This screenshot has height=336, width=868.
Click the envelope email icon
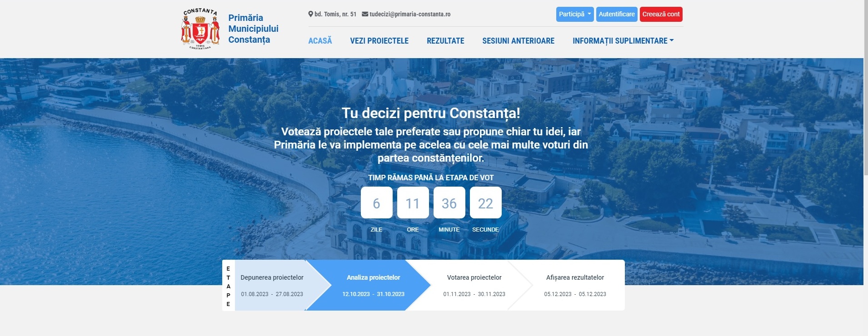point(365,14)
